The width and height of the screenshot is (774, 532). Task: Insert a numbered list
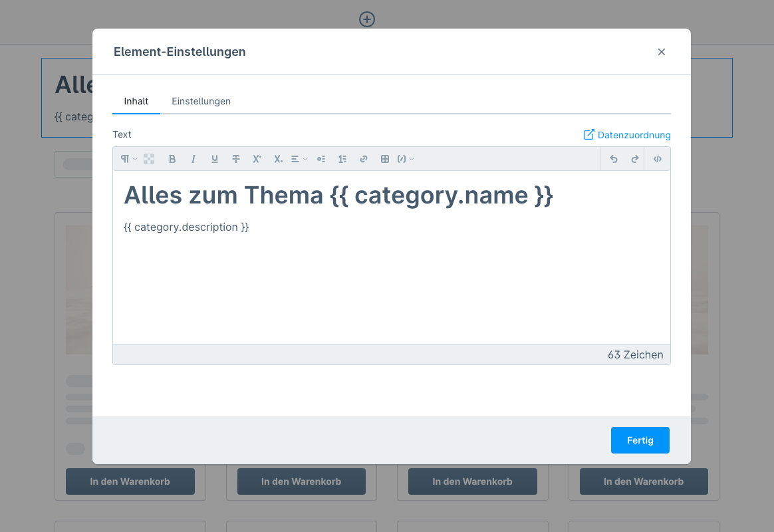pyautogui.click(x=342, y=159)
